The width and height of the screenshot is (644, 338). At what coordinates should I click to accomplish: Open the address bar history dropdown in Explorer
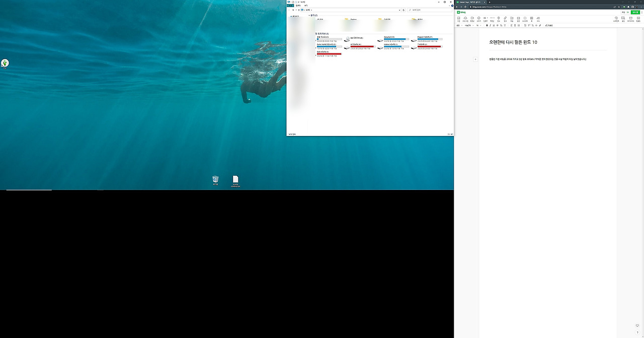[399, 10]
